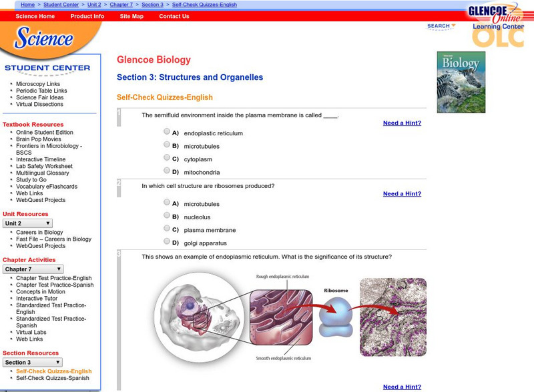The width and height of the screenshot is (534, 392).
Task: Open Online Student Edition
Action: point(45,132)
